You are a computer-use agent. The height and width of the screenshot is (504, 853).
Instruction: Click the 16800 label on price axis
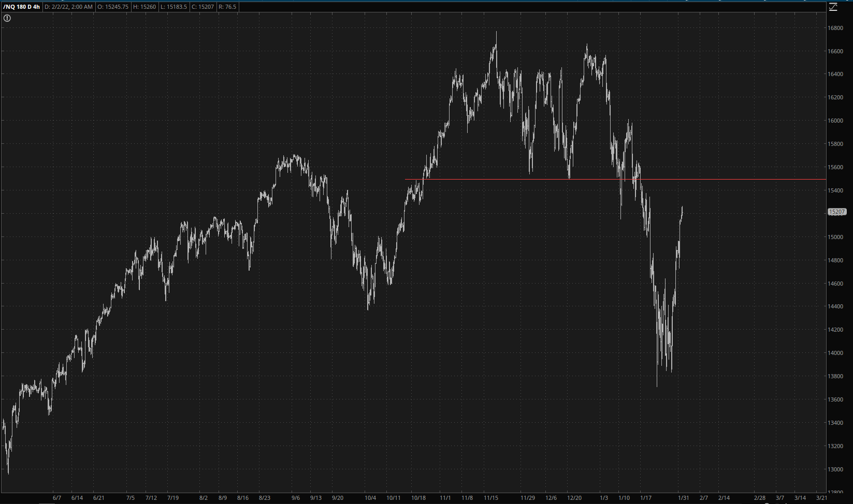[x=835, y=28]
